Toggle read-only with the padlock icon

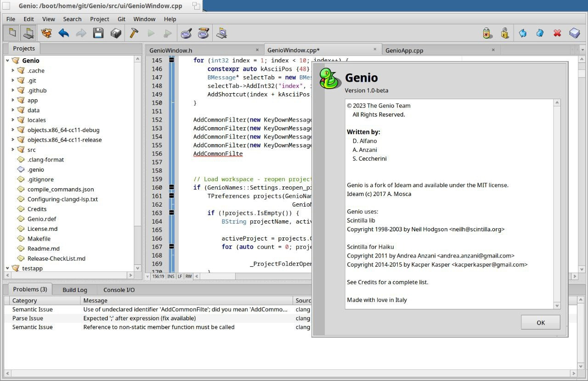point(505,33)
